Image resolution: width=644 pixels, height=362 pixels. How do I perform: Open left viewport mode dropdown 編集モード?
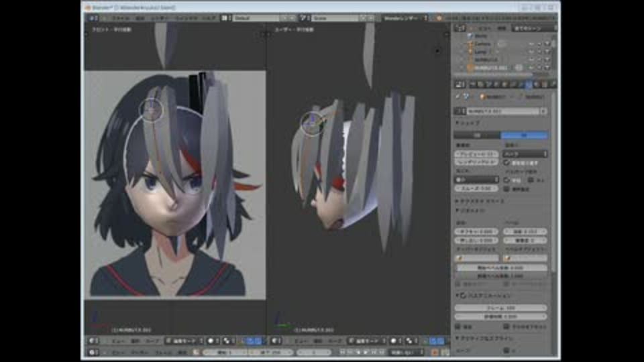point(184,341)
